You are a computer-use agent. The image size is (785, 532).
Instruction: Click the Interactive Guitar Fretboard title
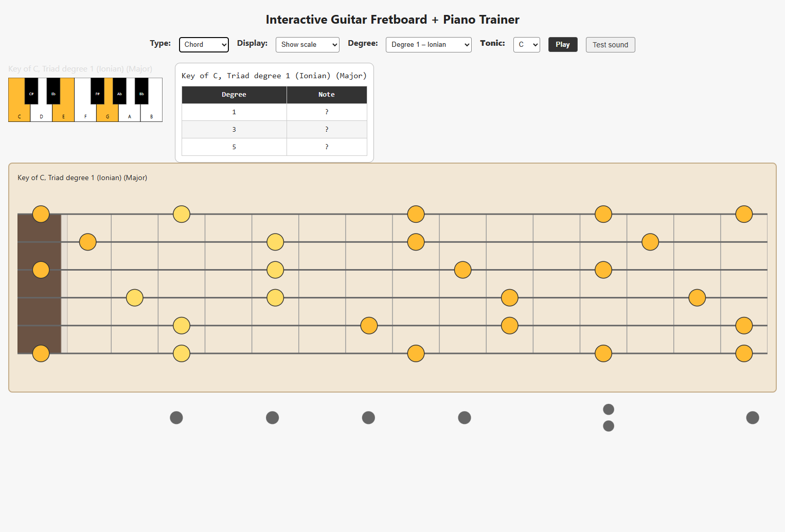(x=393, y=20)
